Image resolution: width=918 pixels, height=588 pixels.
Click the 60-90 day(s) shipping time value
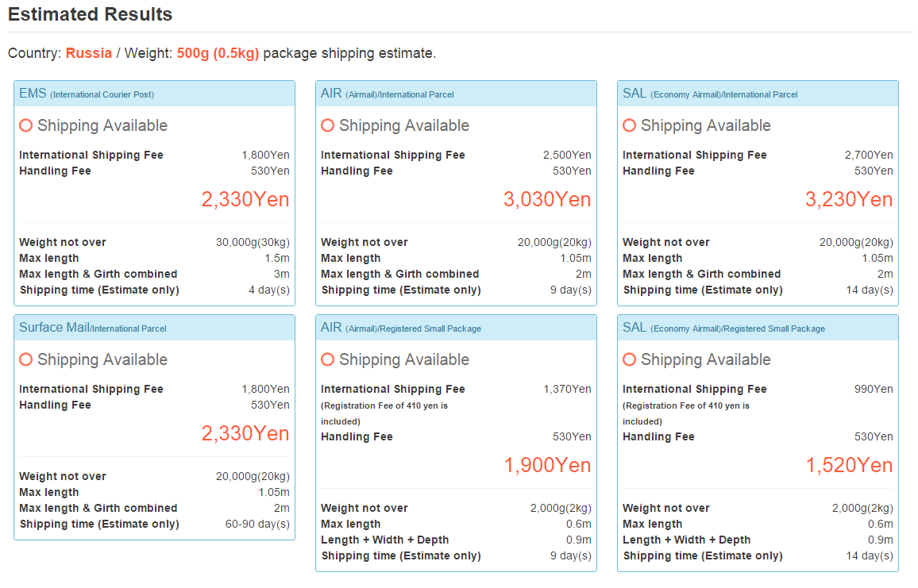click(257, 524)
